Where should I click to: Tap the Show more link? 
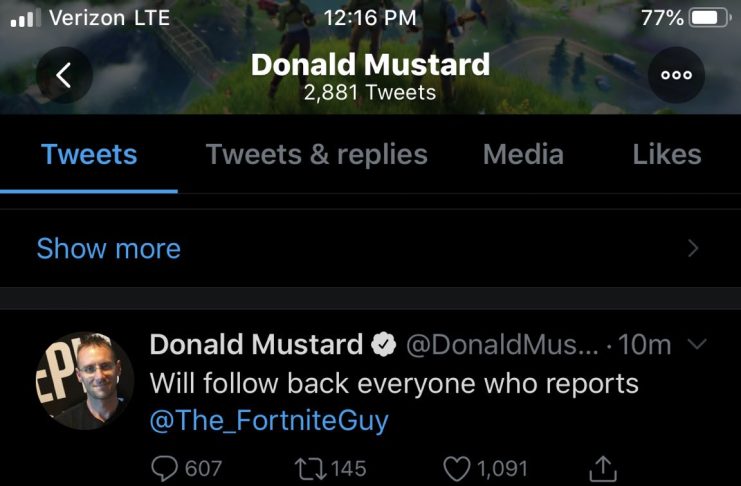click(x=109, y=248)
